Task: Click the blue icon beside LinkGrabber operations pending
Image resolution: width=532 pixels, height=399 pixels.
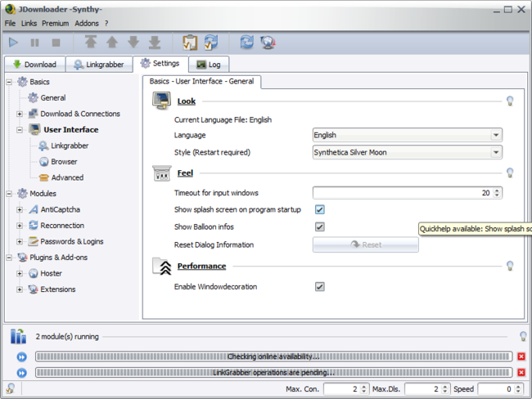Action: 22,373
